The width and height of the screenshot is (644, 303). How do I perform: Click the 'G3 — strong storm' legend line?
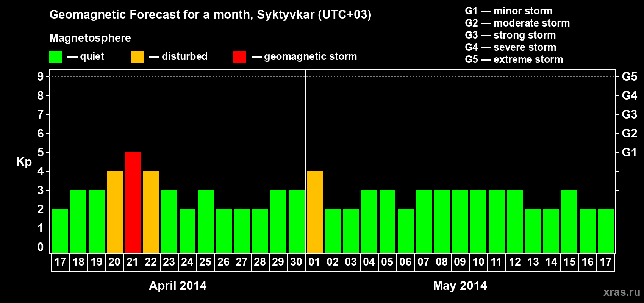pos(510,35)
